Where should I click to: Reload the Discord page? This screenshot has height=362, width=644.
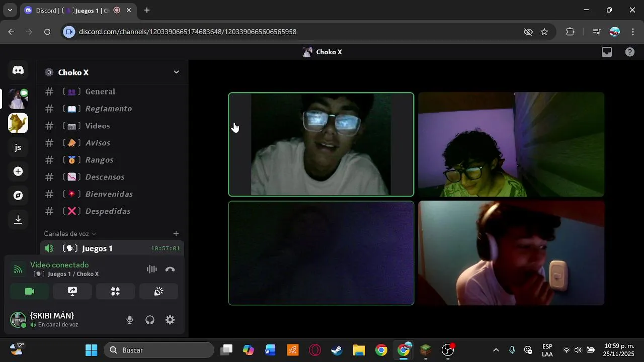(x=47, y=32)
